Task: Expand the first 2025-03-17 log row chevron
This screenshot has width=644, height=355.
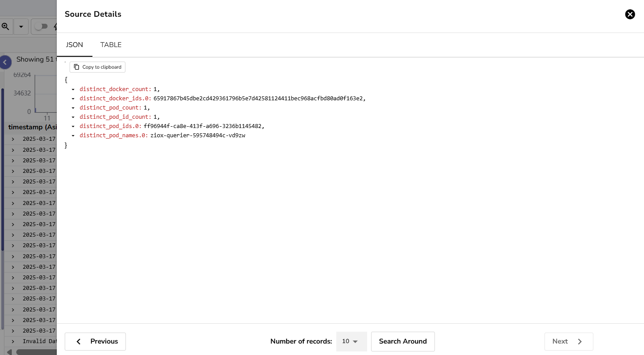Action: coord(13,139)
